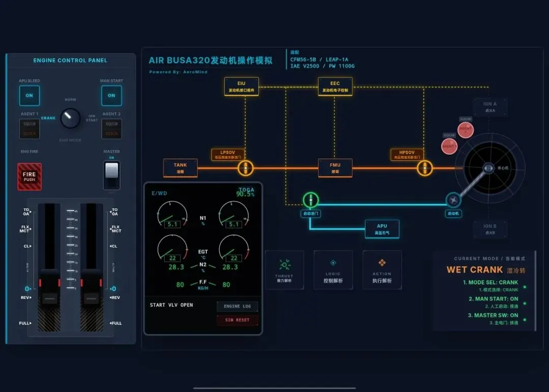Click the WET CRANK current mode heading

[x=475, y=270]
